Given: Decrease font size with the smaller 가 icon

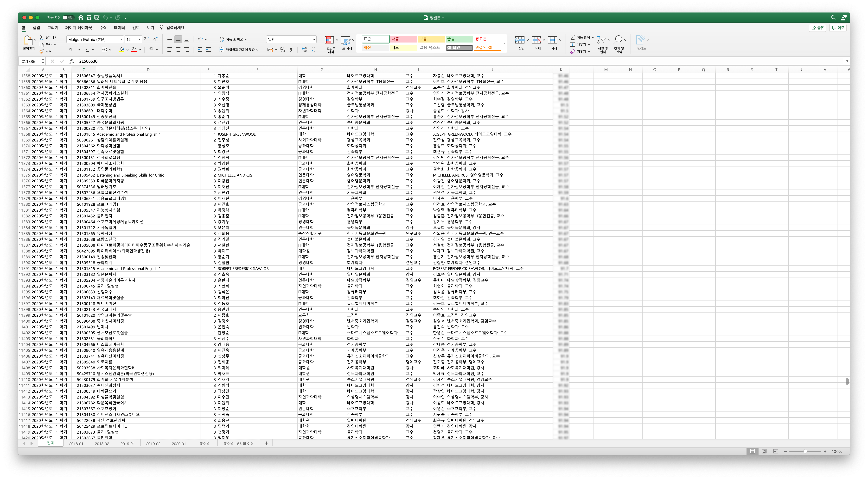Looking at the screenshot, I should tap(155, 39).
